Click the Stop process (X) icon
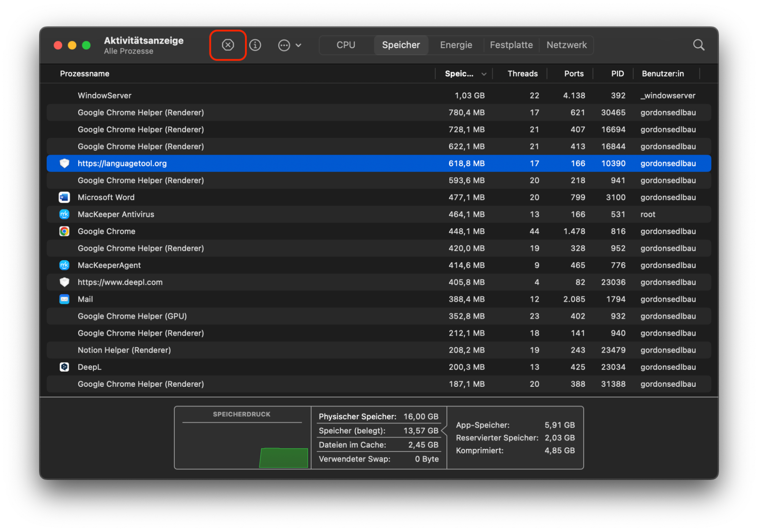The image size is (758, 532). click(x=228, y=45)
